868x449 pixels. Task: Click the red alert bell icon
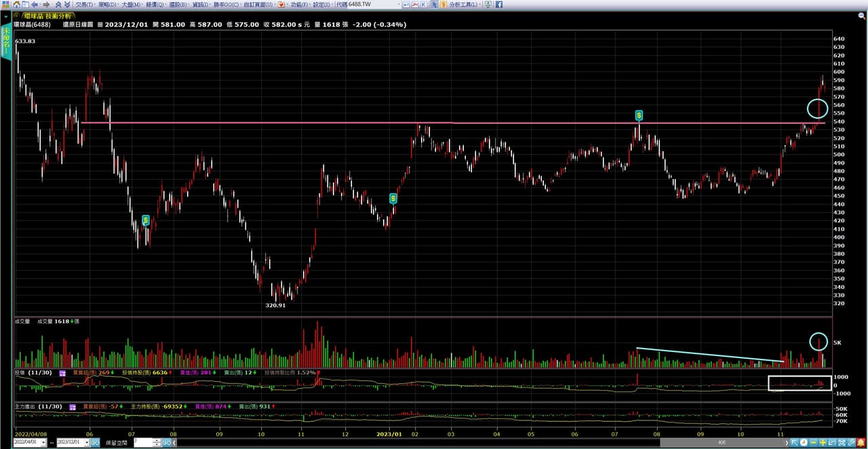tap(861, 443)
